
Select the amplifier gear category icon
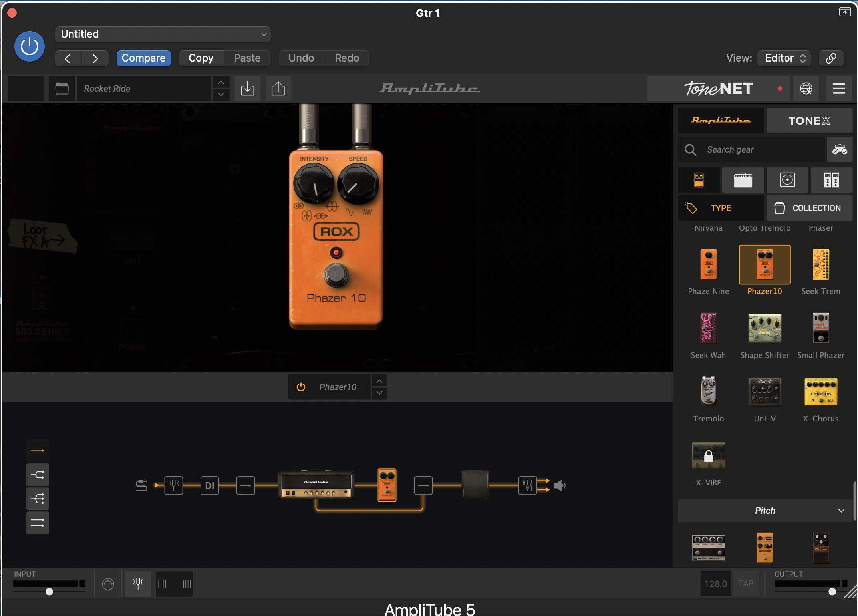(x=743, y=180)
